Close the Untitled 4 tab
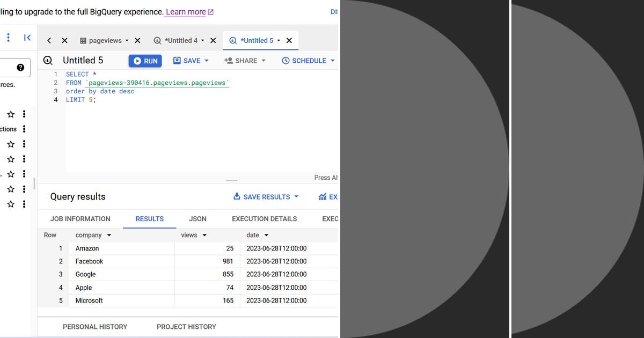The height and width of the screenshot is (338, 644). click(x=213, y=40)
